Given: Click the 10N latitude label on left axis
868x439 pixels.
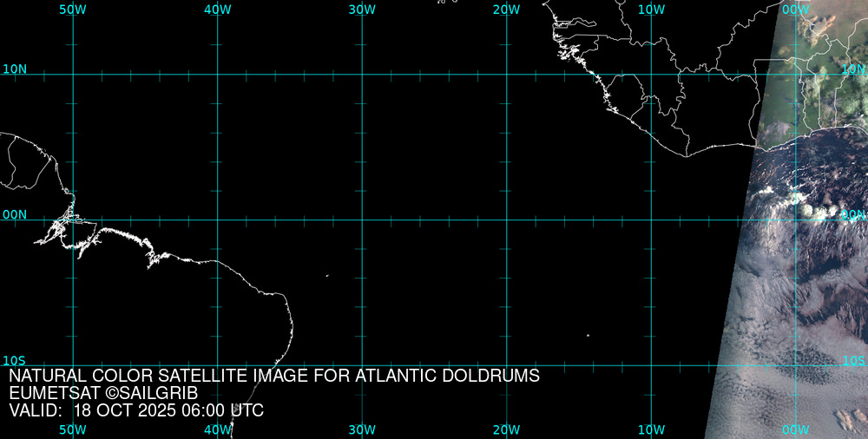Looking at the screenshot, I should [x=15, y=69].
